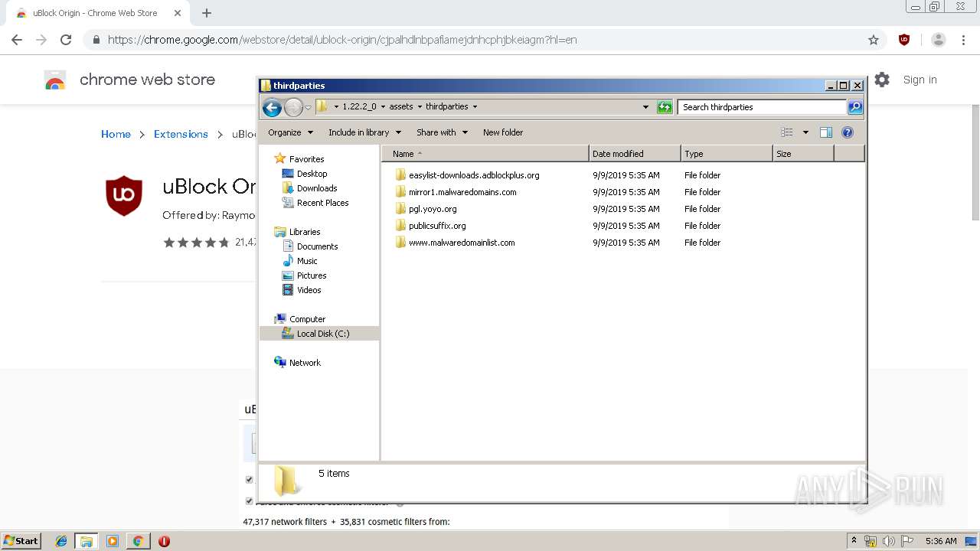Open recent pages dropdown beside Forward arrow
The height and width of the screenshot is (551, 980).
click(308, 108)
